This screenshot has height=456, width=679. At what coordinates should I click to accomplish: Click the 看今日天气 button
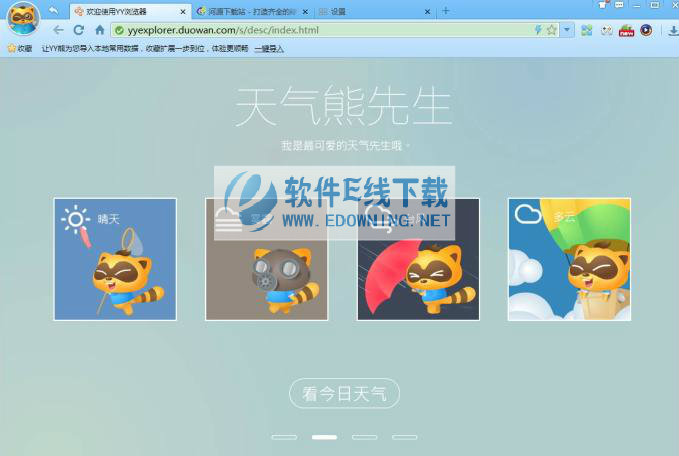point(344,394)
